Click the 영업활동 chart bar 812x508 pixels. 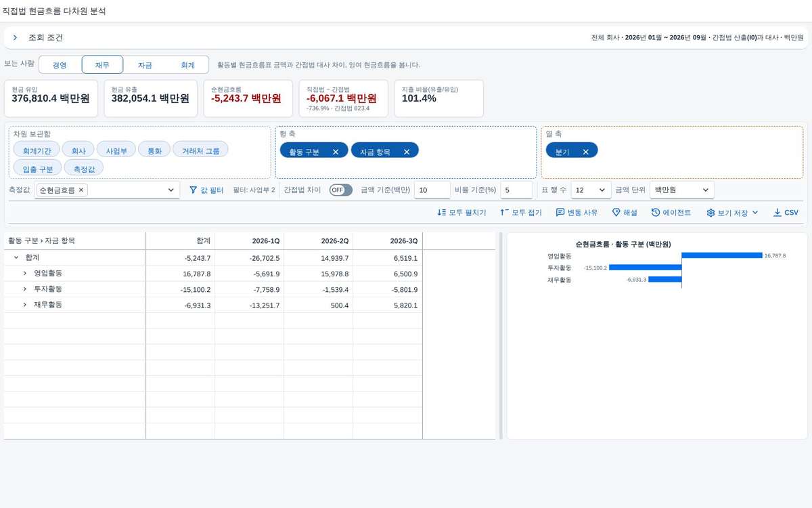click(722, 255)
